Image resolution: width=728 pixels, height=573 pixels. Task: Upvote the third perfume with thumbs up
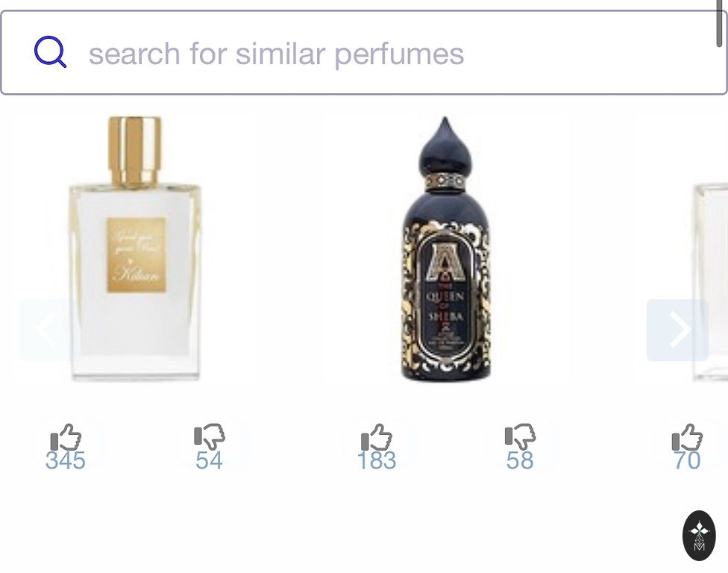(687, 437)
